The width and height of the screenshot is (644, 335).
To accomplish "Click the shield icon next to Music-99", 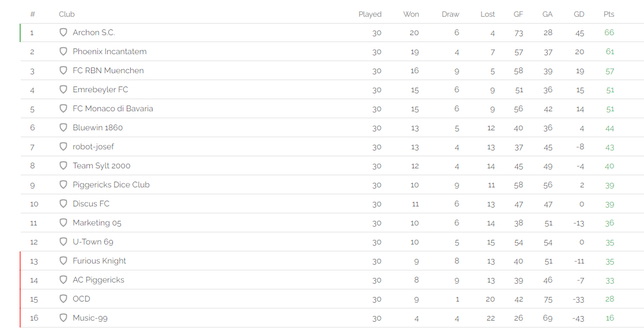I will point(63,318).
